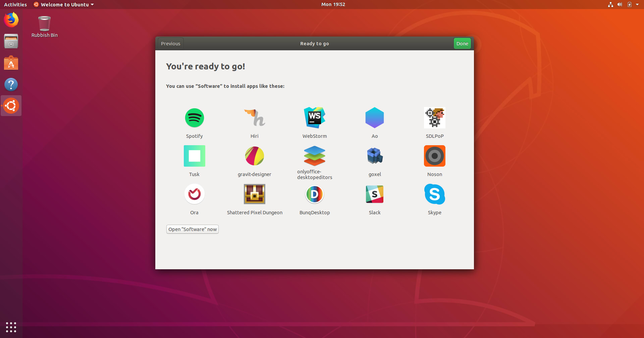Click the SDLPoP label
644x338 pixels.
click(435, 136)
